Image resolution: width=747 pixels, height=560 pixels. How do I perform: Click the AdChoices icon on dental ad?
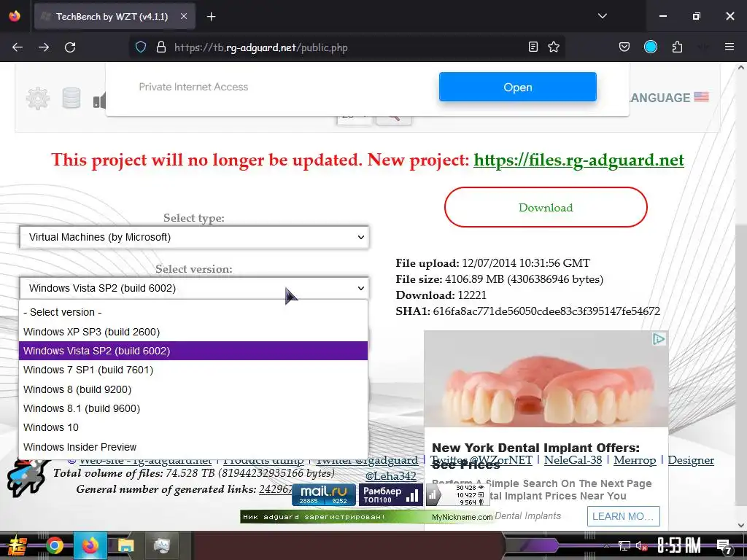coord(659,339)
